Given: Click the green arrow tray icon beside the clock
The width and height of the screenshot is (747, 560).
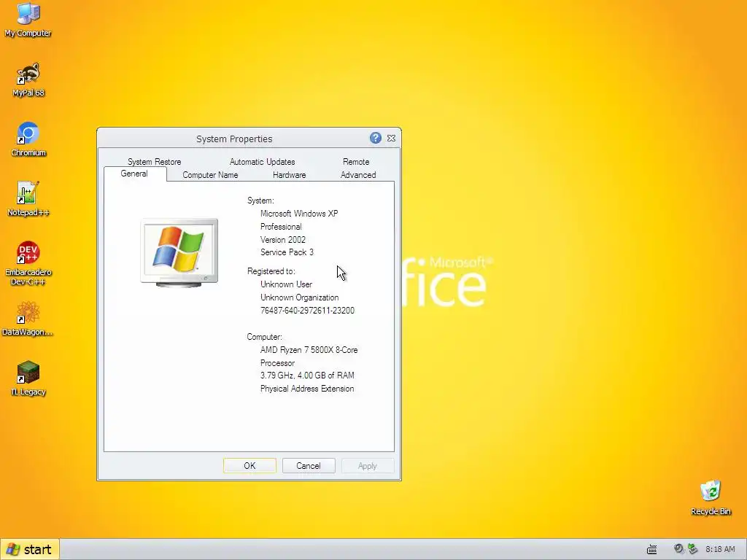Looking at the screenshot, I should click(x=693, y=549).
